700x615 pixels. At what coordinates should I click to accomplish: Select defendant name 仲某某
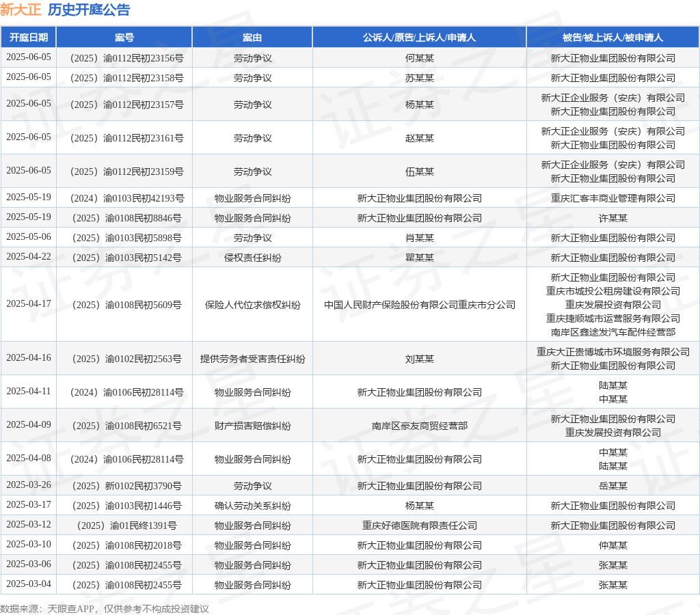[x=613, y=545]
